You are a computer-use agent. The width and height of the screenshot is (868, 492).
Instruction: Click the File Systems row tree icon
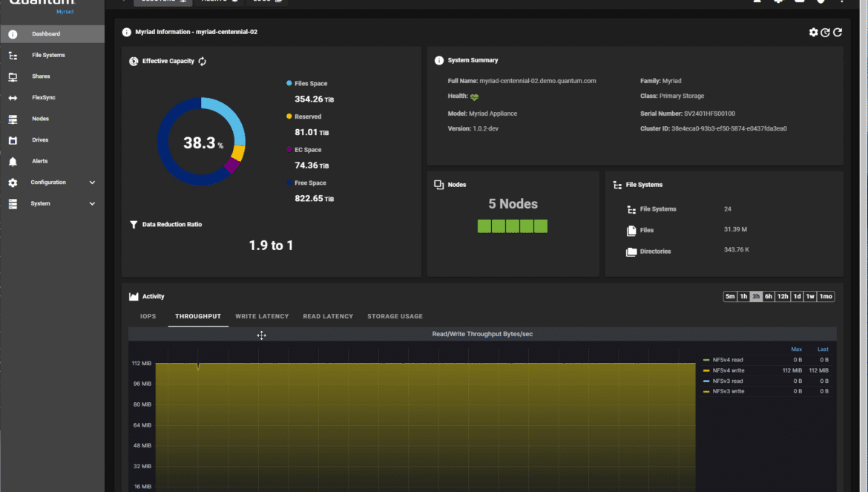(x=631, y=210)
